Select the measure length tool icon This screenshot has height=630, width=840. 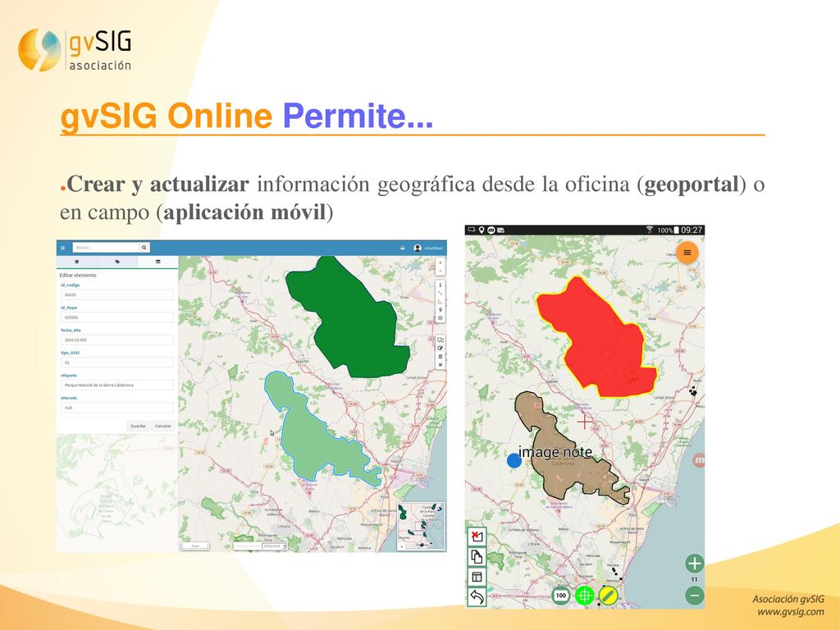click(441, 294)
